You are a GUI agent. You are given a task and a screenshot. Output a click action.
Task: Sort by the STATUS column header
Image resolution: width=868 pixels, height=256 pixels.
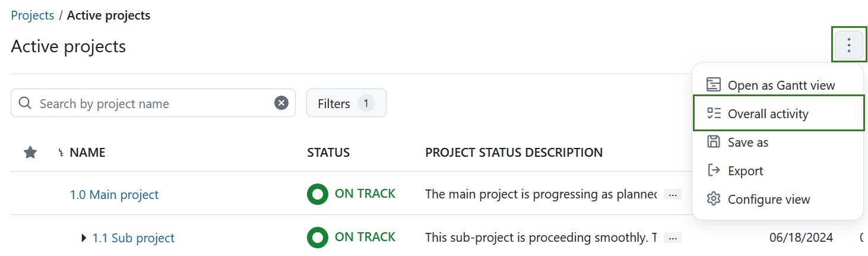tap(328, 153)
